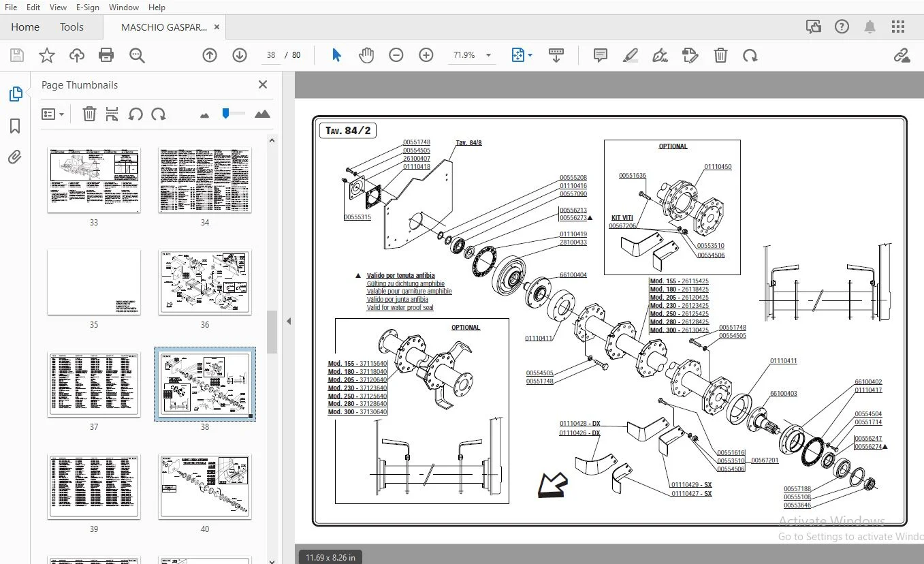The height and width of the screenshot is (564, 924).
Task: Click part number 66100404 in diagram
Action: [573, 275]
